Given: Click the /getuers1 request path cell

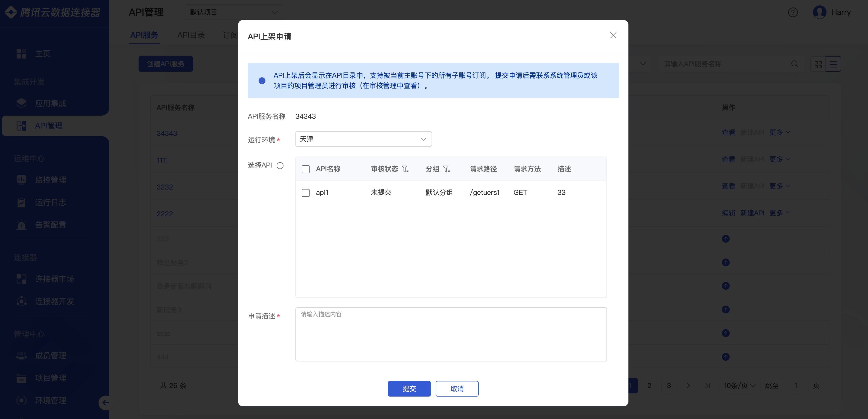Looking at the screenshot, I should (x=484, y=192).
